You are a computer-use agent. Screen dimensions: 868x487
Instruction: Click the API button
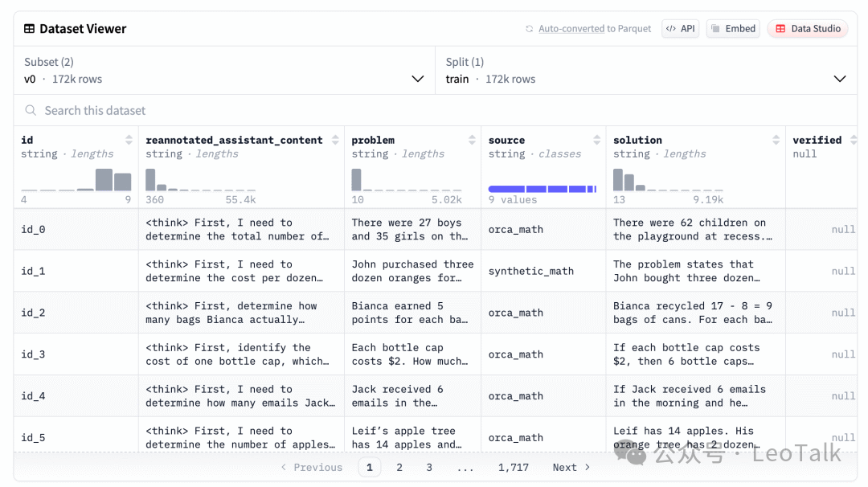tap(681, 29)
